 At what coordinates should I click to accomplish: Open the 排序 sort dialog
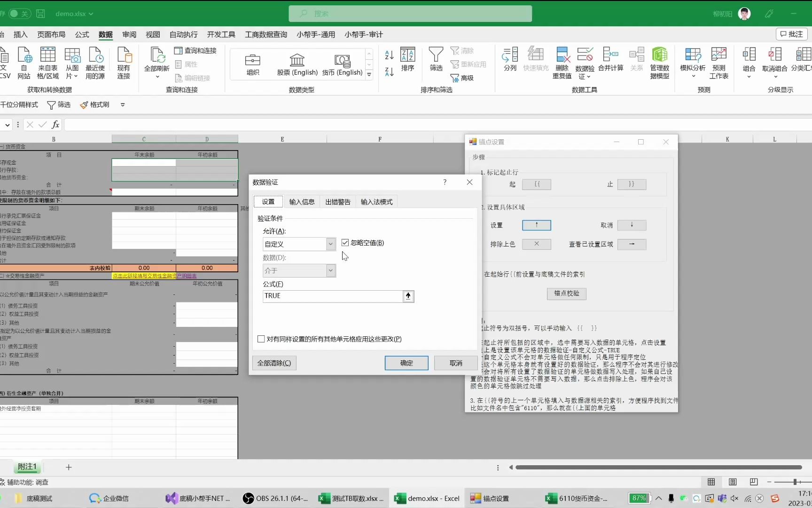pyautogui.click(x=407, y=59)
